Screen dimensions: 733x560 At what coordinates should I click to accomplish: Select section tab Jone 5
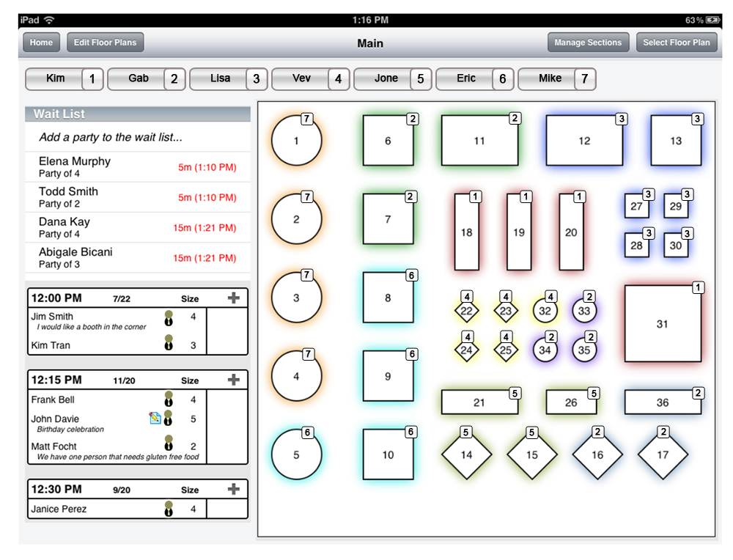(393, 78)
